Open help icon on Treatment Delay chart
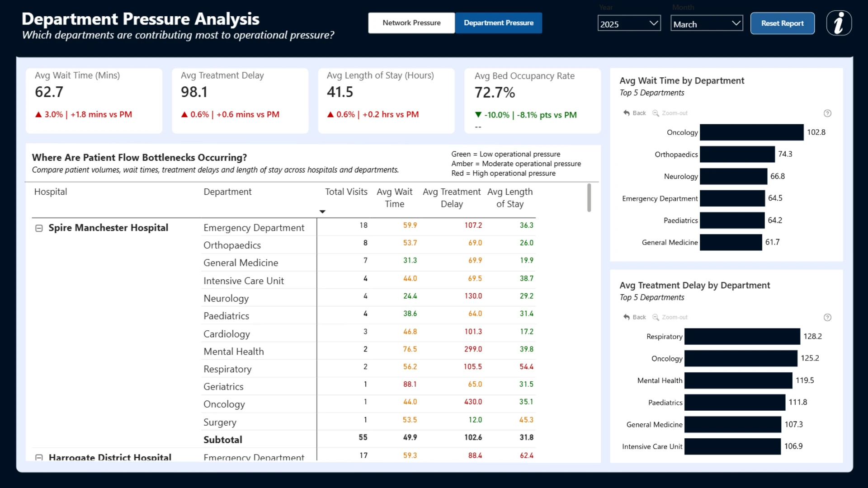 point(827,318)
